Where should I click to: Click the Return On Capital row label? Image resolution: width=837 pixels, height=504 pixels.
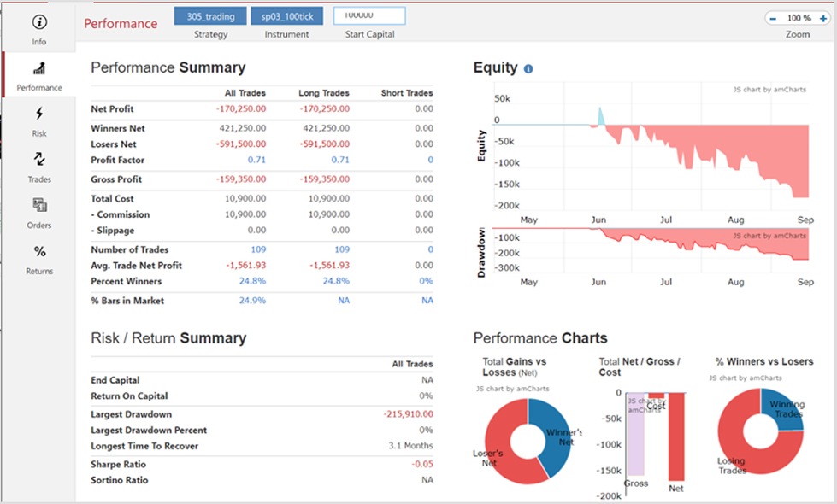tap(129, 396)
